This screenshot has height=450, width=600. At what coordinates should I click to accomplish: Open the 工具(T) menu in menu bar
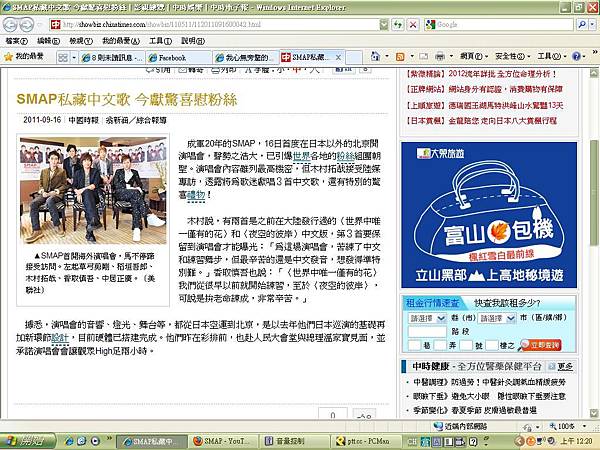coord(160,41)
